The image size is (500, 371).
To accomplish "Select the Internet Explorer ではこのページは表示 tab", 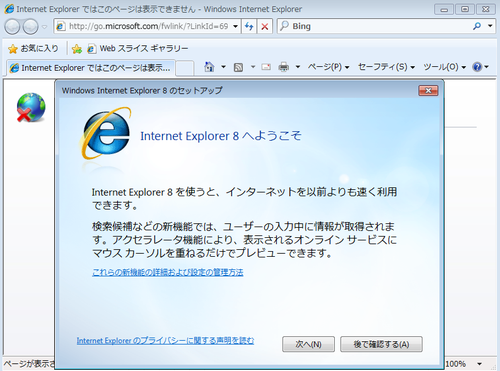I will point(90,68).
